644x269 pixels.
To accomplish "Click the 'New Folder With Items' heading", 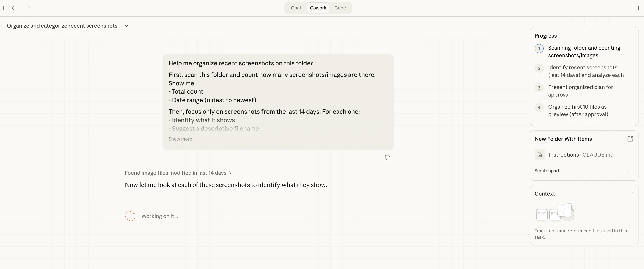I will [x=563, y=139].
